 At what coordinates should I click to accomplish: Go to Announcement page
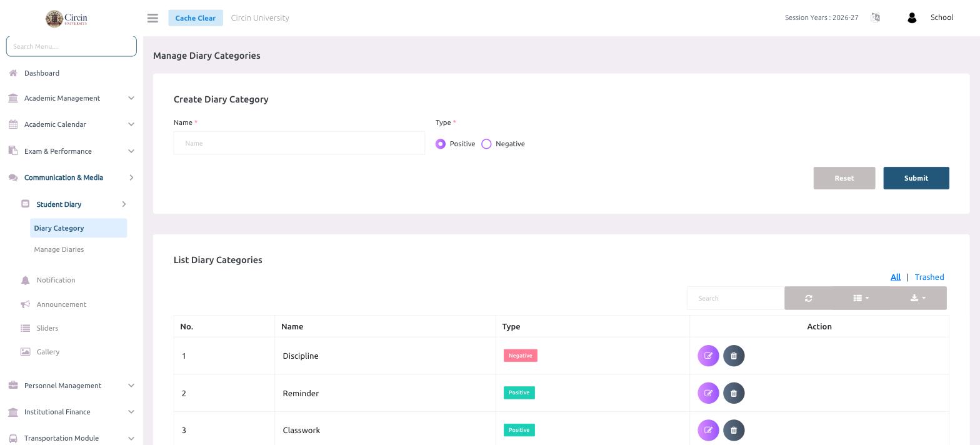(x=61, y=304)
